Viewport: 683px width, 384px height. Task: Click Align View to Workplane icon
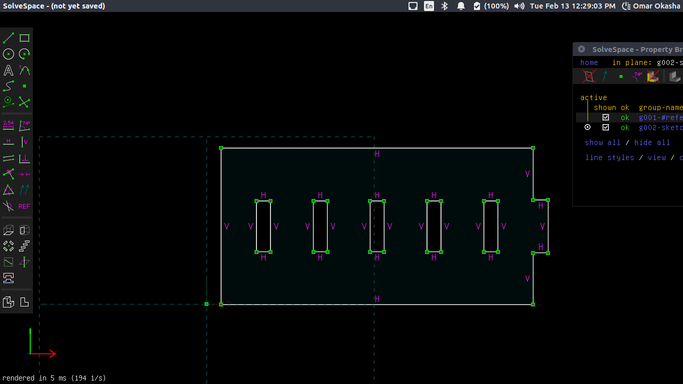click(24, 302)
